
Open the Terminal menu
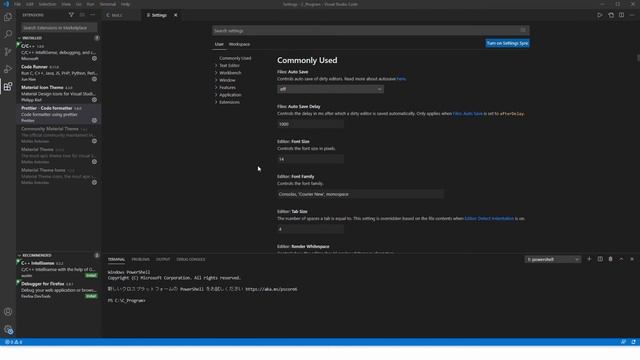(108, 4)
